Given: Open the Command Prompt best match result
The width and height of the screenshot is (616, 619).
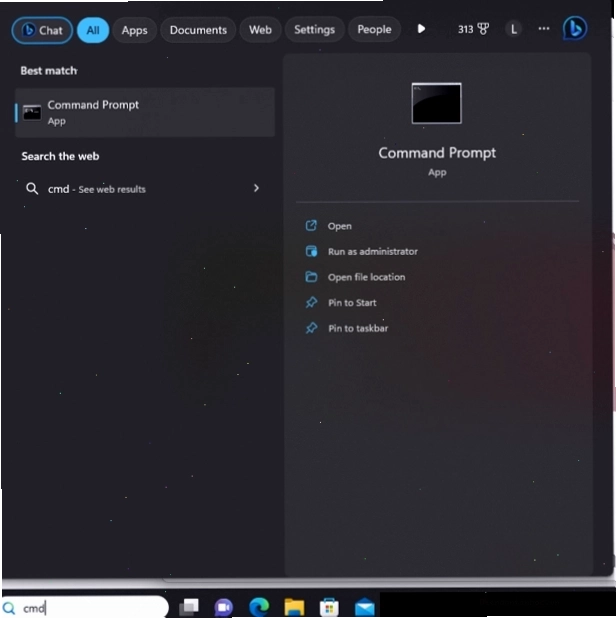Looking at the screenshot, I should coord(145,112).
